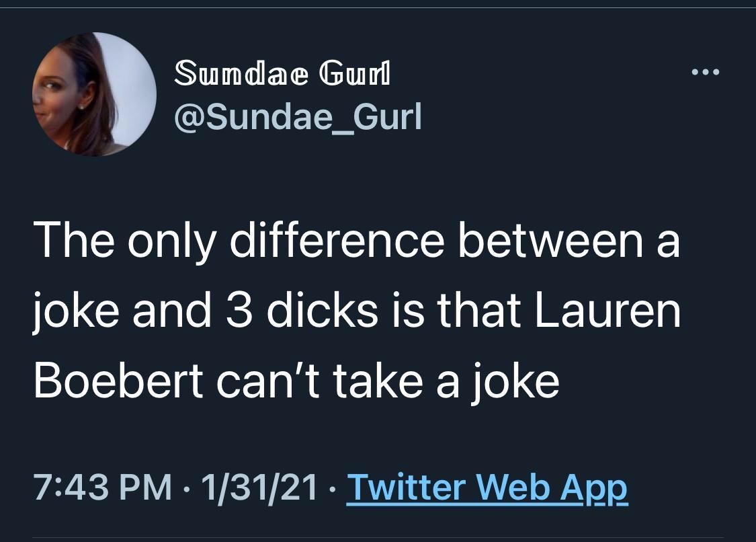
Task: Click the tweet's body text
Action: tap(356, 311)
